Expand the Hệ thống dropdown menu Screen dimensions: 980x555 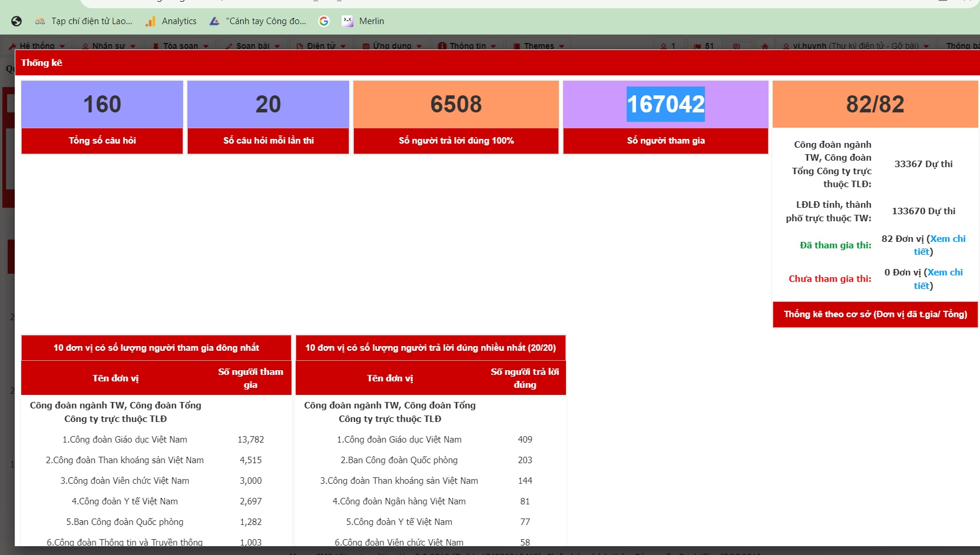(x=37, y=46)
